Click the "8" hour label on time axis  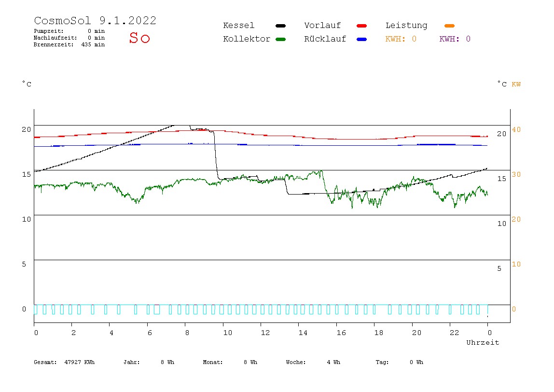coord(187,333)
